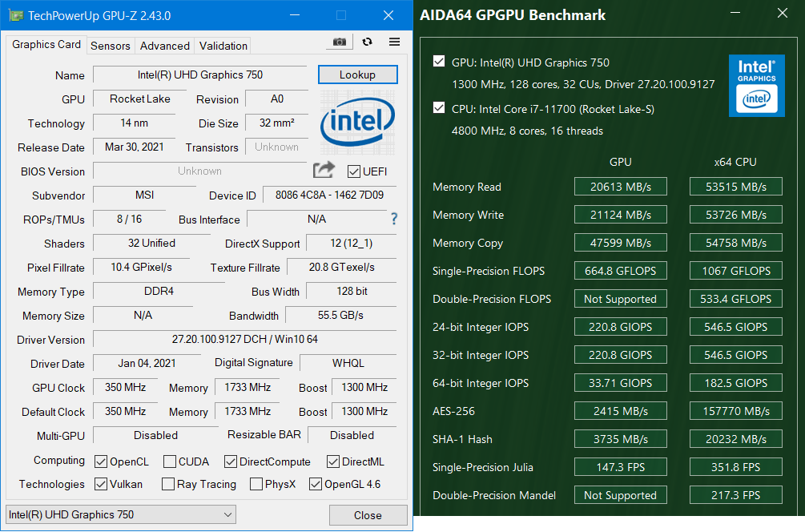Click GPU SHA-1 Hash result 3735 MB/s
Image resolution: width=805 pixels, height=532 pixels.
(620, 439)
